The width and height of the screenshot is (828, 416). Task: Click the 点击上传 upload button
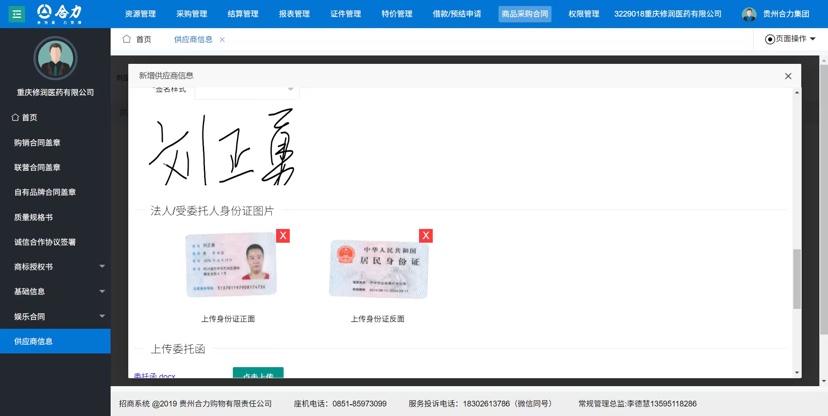pyautogui.click(x=258, y=374)
